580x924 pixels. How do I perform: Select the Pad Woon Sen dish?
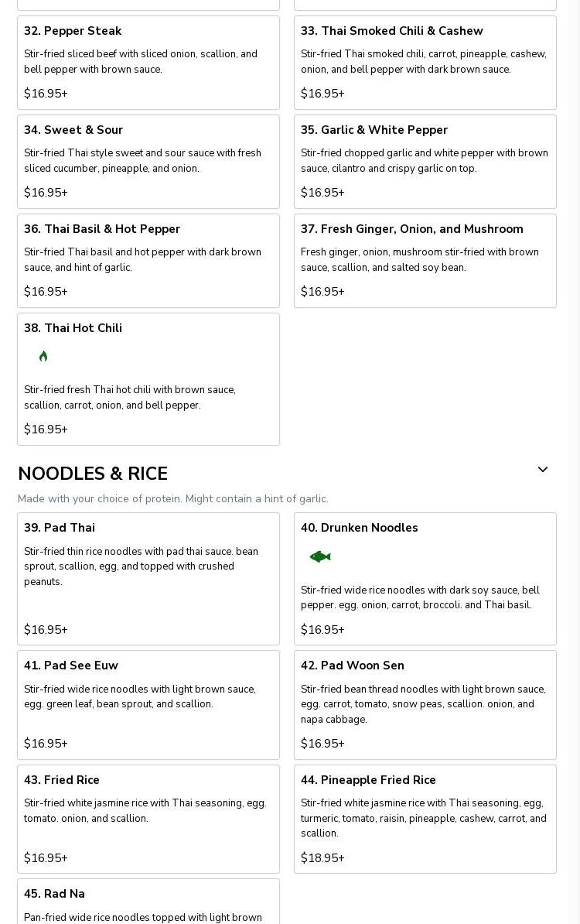click(x=352, y=666)
